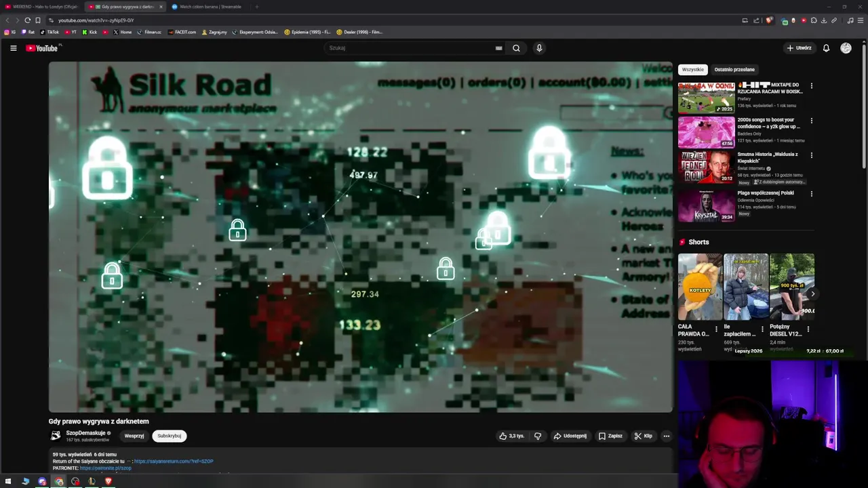Open Windows Start menu

pyautogui.click(x=8, y=481)
